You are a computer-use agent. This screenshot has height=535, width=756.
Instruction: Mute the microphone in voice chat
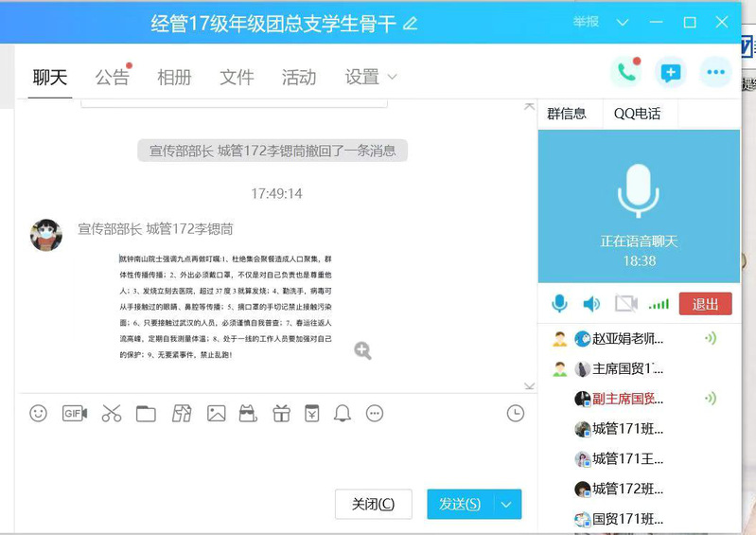pos(560,304)
